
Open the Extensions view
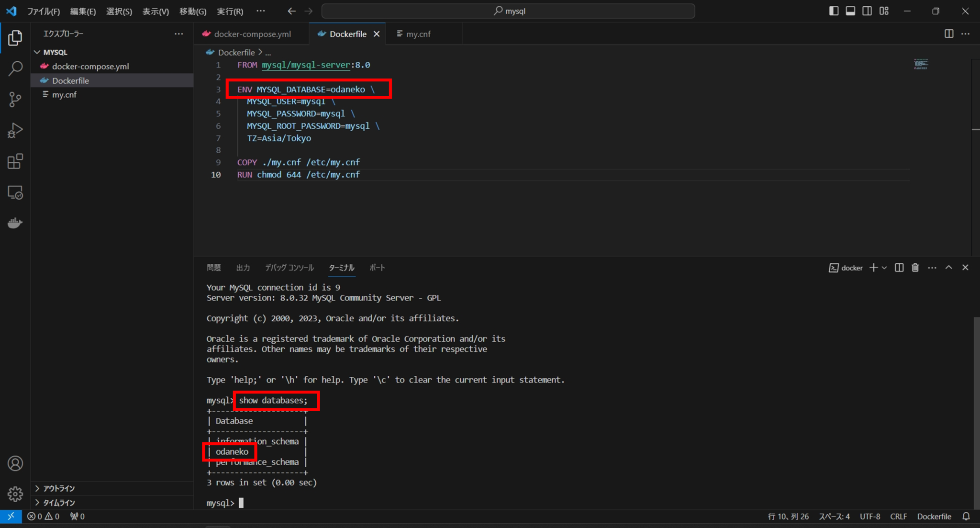click(x=15, y=161)
